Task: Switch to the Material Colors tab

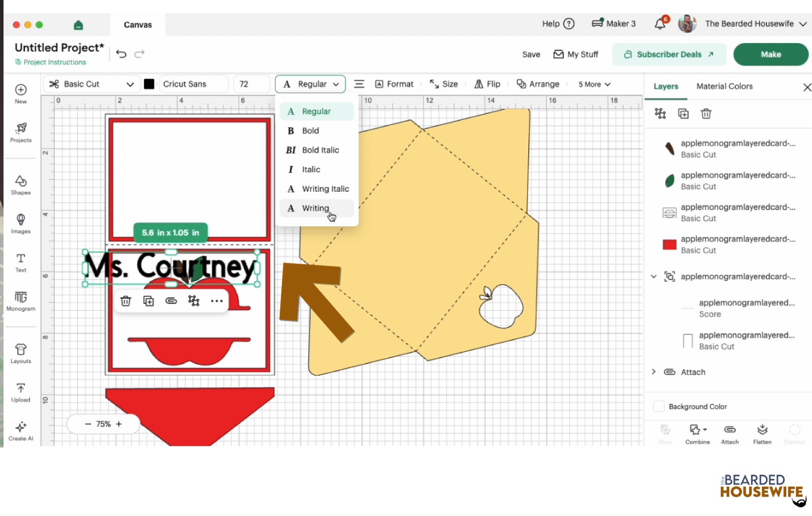Action: [724, 86]
